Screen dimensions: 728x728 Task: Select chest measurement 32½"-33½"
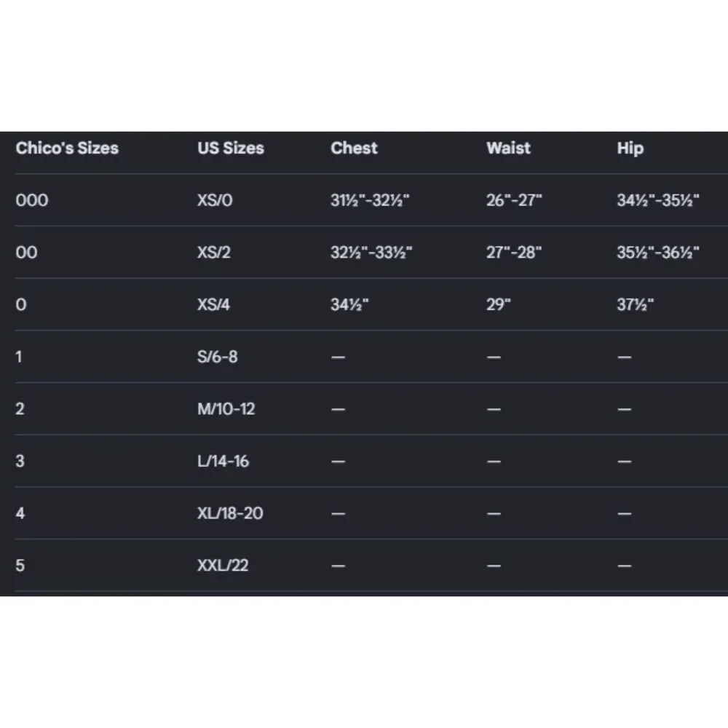[x=371, y=253]
